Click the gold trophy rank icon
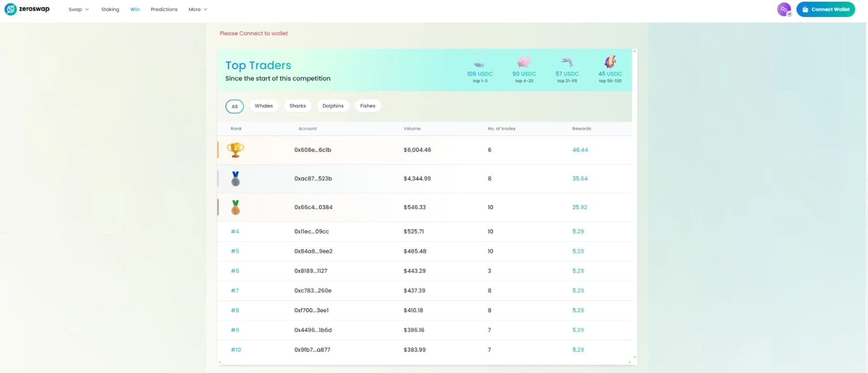The height and width of the screenshot is (373, 868). [235, 150]
